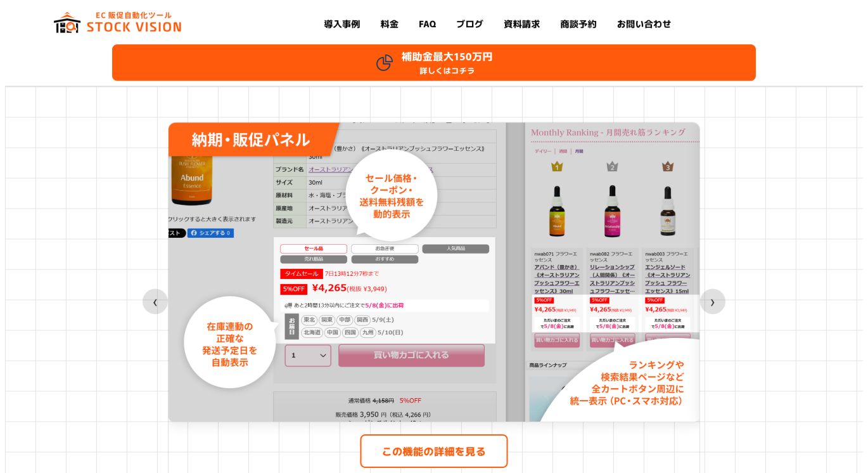
Task: Click the Monthly Ranking heading text
Action: point(608,133)
